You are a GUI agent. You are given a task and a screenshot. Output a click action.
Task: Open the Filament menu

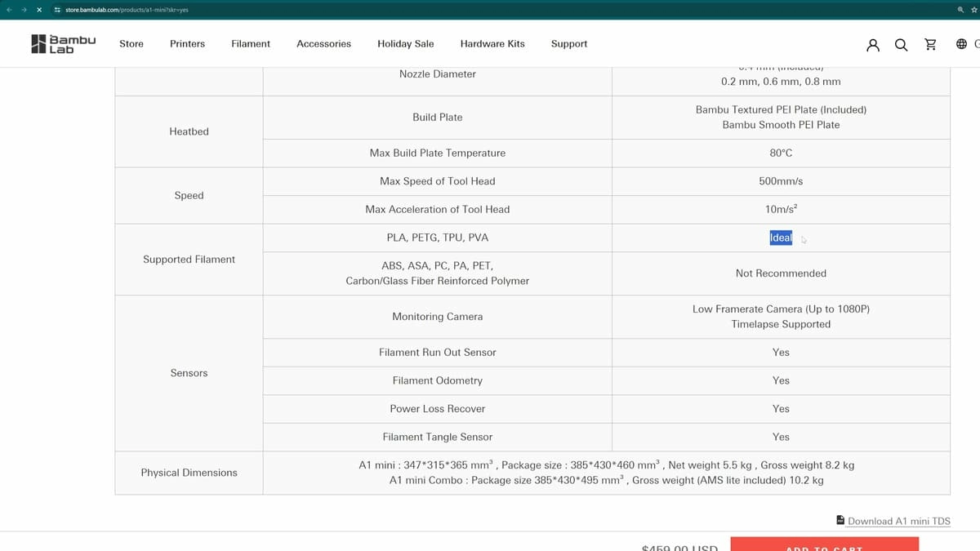coord(251,44)
